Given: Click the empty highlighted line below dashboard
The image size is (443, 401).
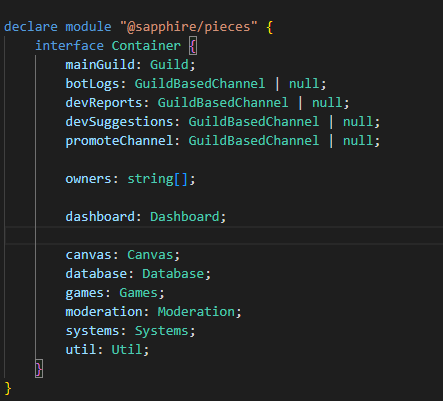Looking at the screenshot, I should point(224,236).
